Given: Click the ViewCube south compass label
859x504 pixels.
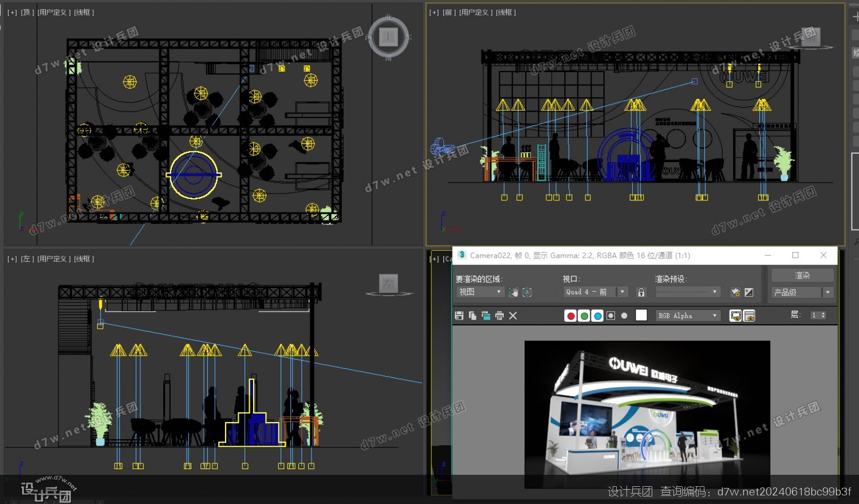Looking at the screenshot, I should 389,58.
